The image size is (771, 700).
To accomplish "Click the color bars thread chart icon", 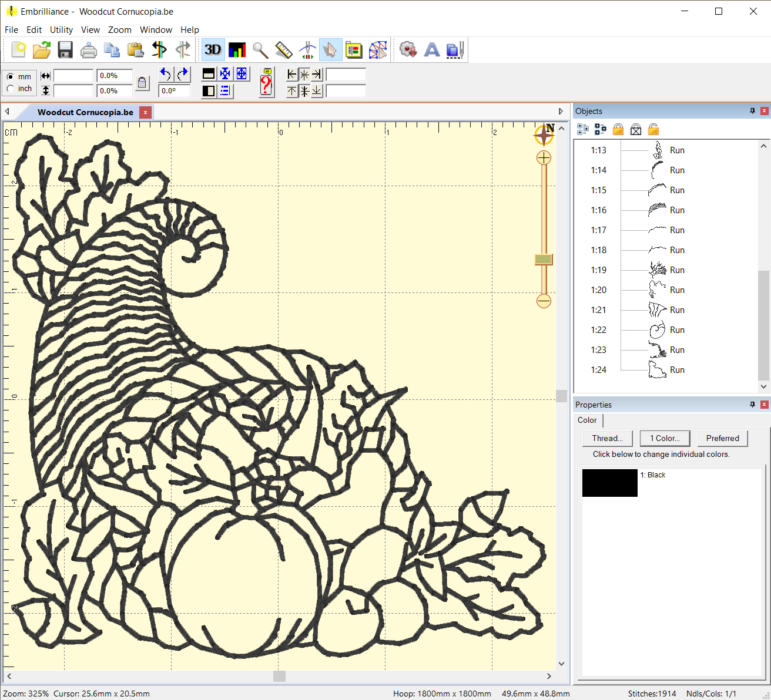I will pyautogui.click(x=237, y=50).
